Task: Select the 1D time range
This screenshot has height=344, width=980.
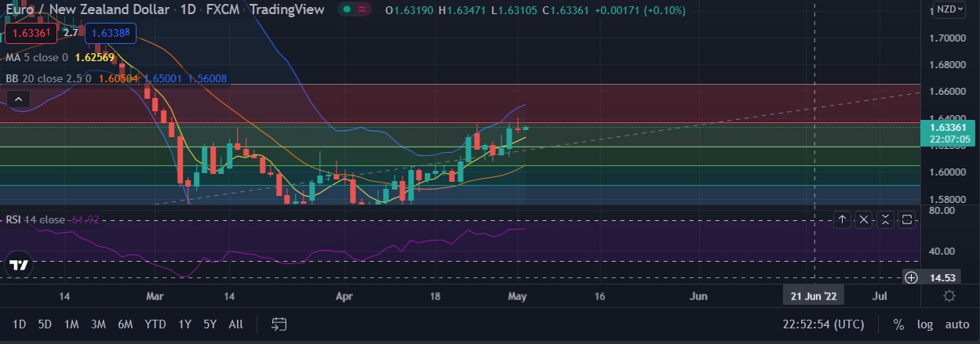Action: pyautogui.click(x=20, y=324)
